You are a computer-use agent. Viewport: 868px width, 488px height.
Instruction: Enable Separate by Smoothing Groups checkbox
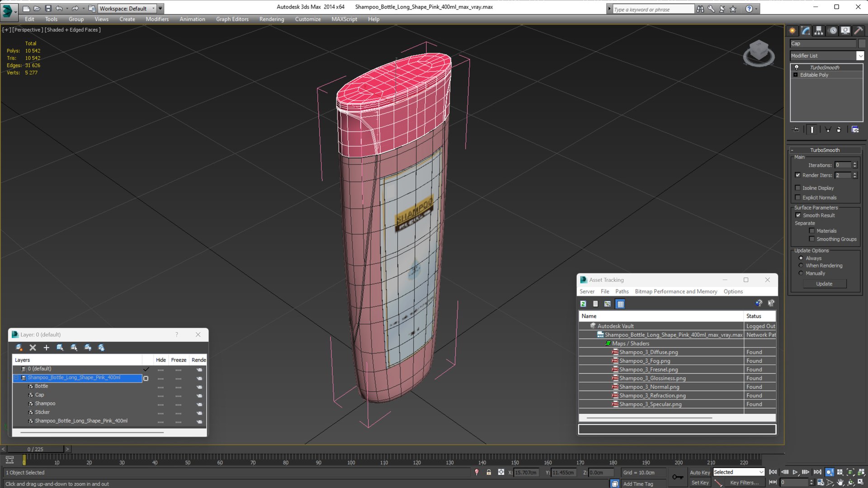812,239
